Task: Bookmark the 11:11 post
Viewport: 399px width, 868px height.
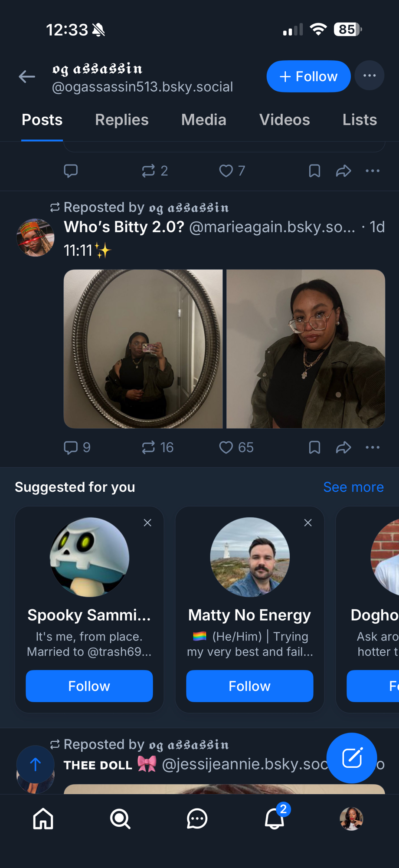Action: 314,447
